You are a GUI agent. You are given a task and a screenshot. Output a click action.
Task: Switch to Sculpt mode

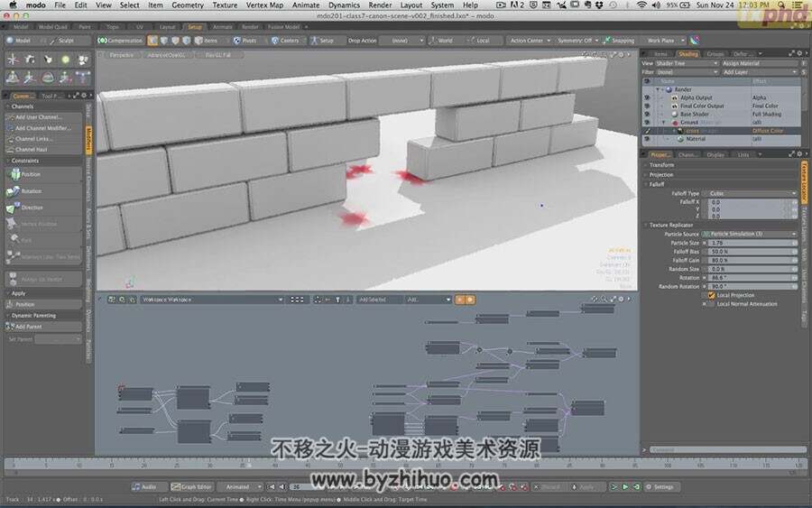pos(61,41)
